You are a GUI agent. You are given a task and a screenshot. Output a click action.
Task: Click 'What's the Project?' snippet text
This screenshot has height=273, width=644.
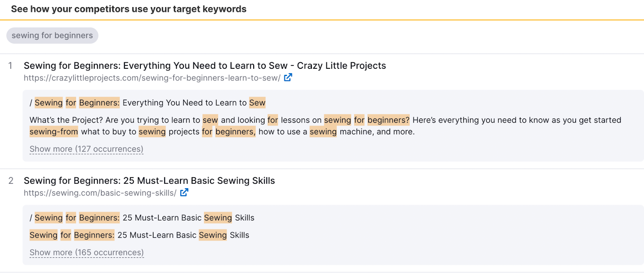click(x=66, y=120)
